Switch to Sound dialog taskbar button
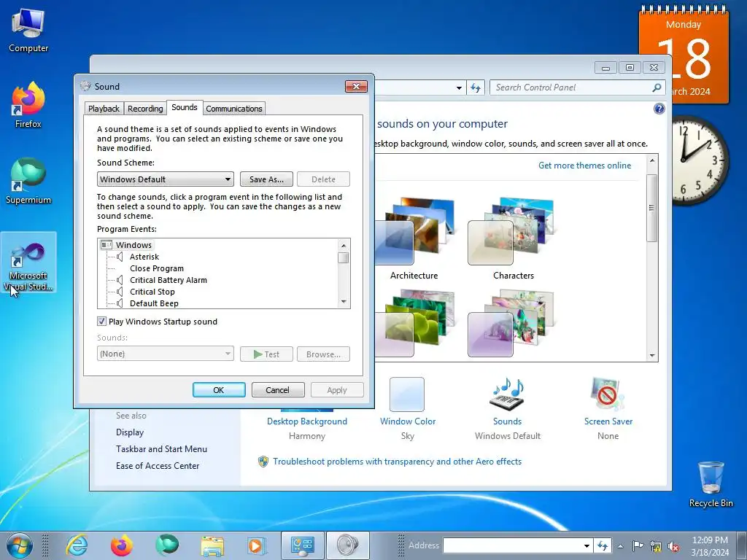This screenshot has width=747, height=560. (x=347, y=545)
